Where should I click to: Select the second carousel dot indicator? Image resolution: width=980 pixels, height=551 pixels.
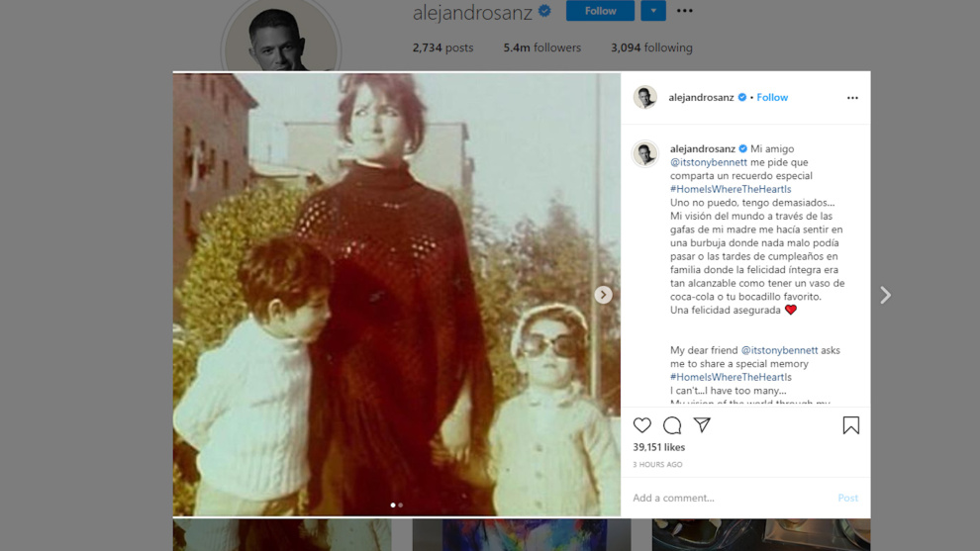tap(401, 505)
